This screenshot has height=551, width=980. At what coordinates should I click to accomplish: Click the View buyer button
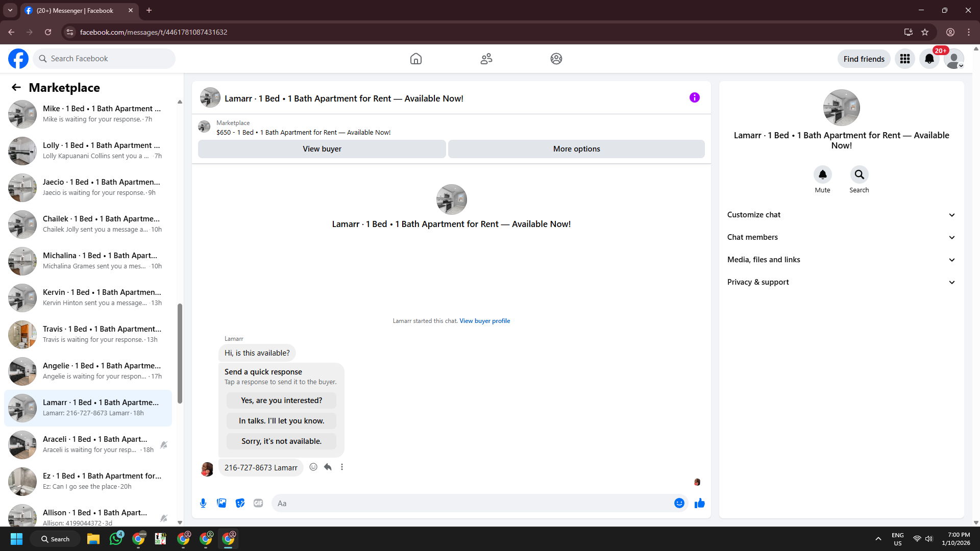coord(322,149)
